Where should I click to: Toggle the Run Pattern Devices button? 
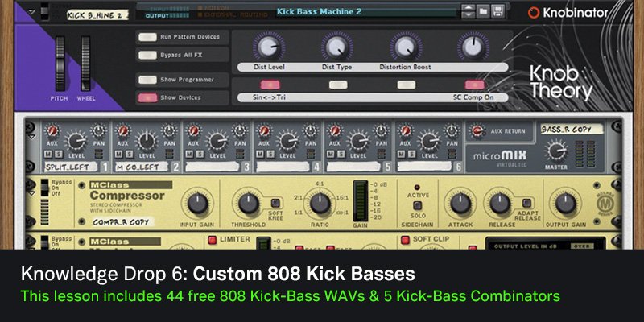point(147,37)
